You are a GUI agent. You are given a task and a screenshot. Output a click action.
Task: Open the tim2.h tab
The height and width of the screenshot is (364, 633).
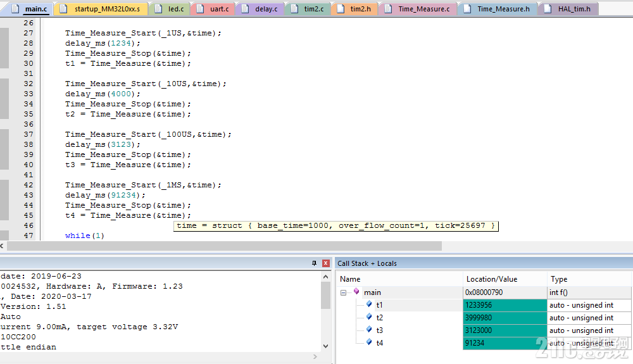(x=354, y=9)
